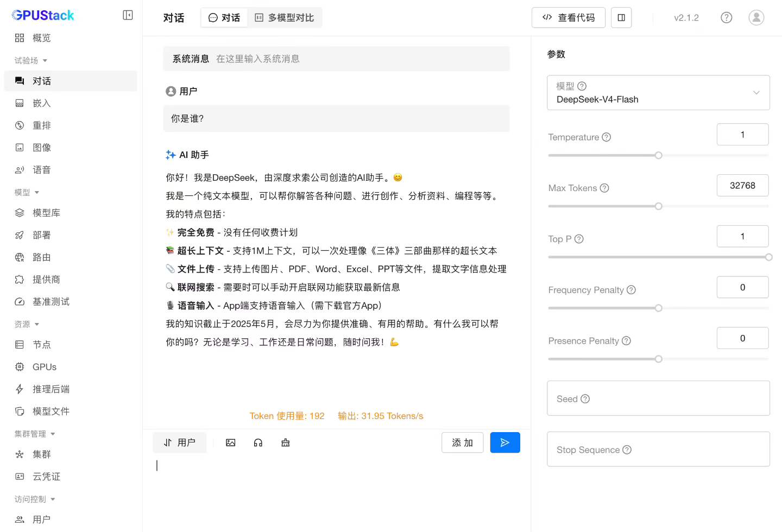Collapse the sidebar with the panel icon
The width and height of the screenshot is (782, 532).
coord(128,15)
